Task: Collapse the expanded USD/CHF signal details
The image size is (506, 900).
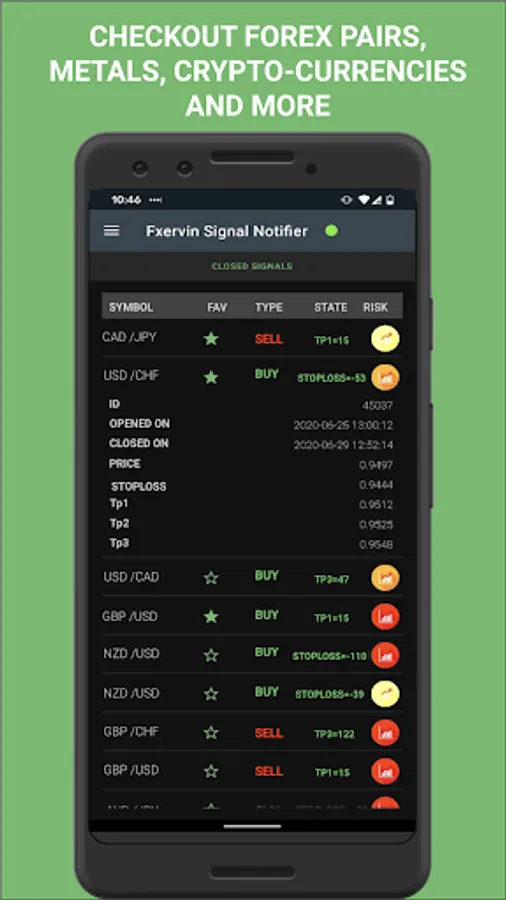Action: click(252, 377)
